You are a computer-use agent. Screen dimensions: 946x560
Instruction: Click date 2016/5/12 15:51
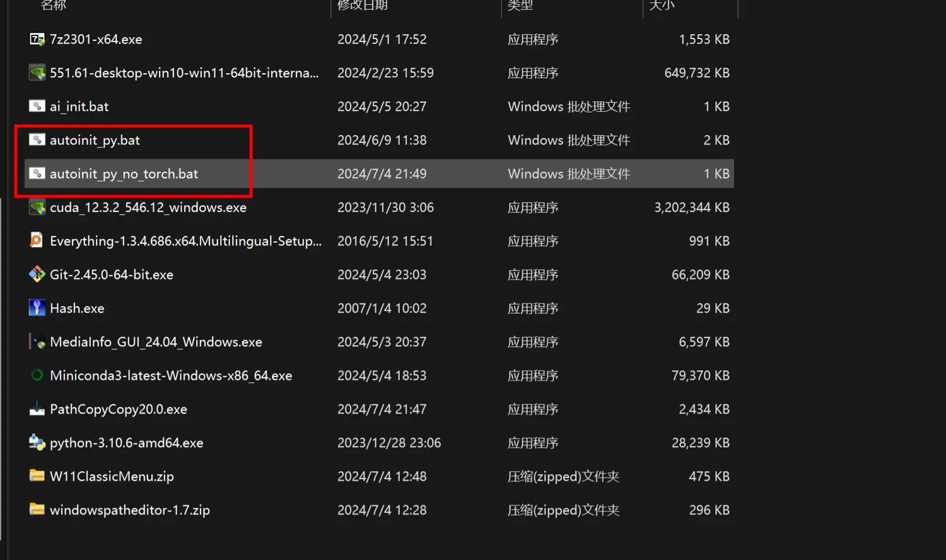(x=385, y=241)
